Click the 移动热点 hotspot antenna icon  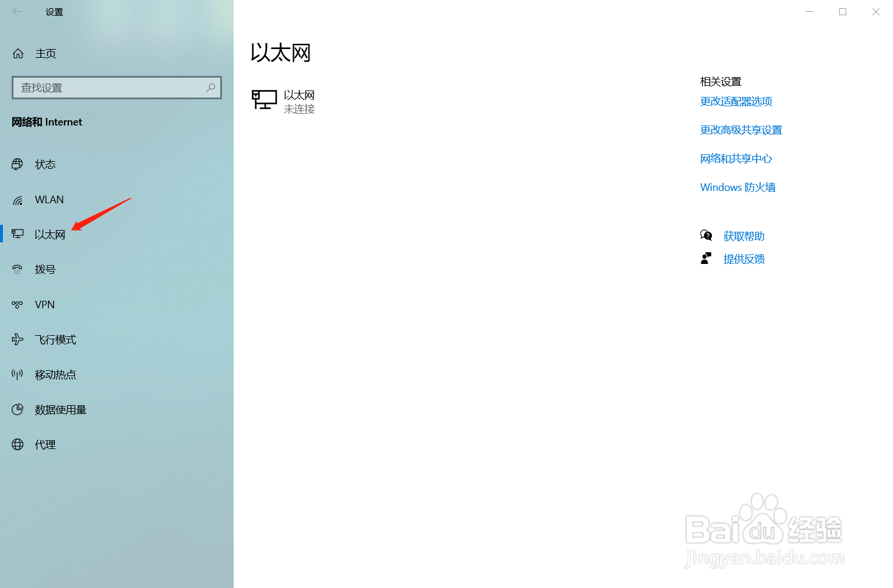pos(18,374)
